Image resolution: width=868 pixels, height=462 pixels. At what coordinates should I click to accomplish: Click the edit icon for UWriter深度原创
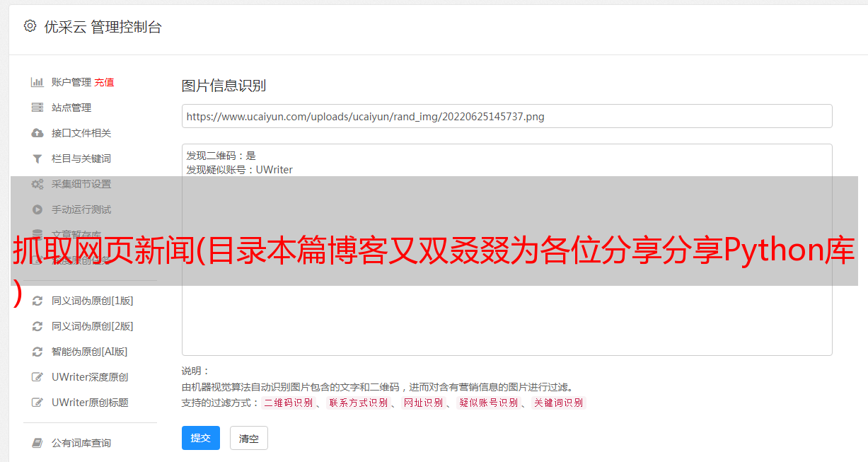tap(37, 377)
